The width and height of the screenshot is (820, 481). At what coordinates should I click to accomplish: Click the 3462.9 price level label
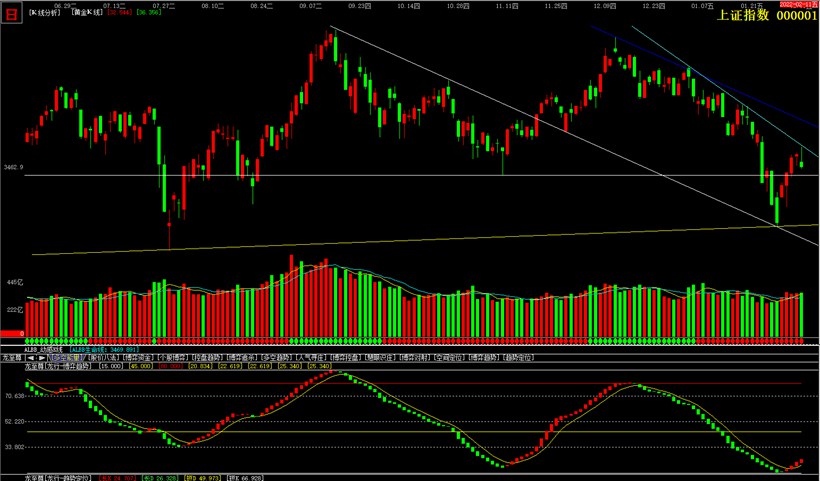(x=13, y=167)
